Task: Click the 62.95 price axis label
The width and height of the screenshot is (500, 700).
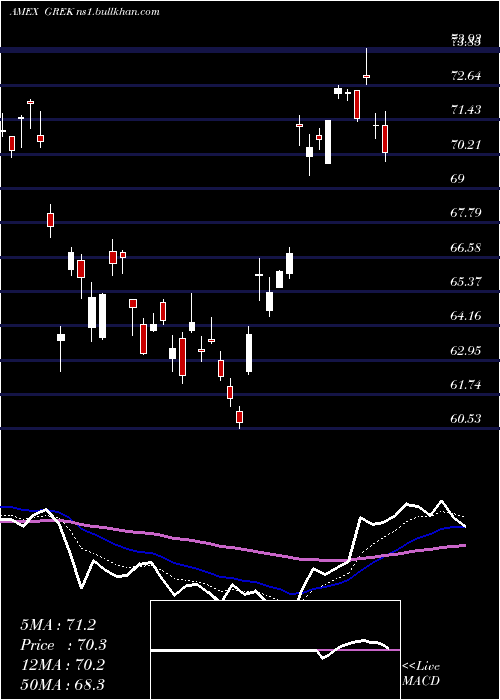Action: click(467, 350)
